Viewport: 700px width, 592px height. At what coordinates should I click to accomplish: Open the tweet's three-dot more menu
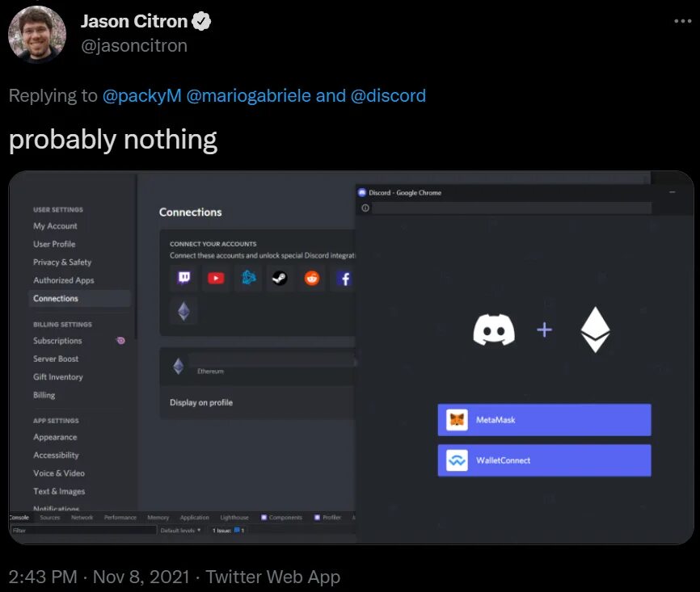[x=682, y=21]
